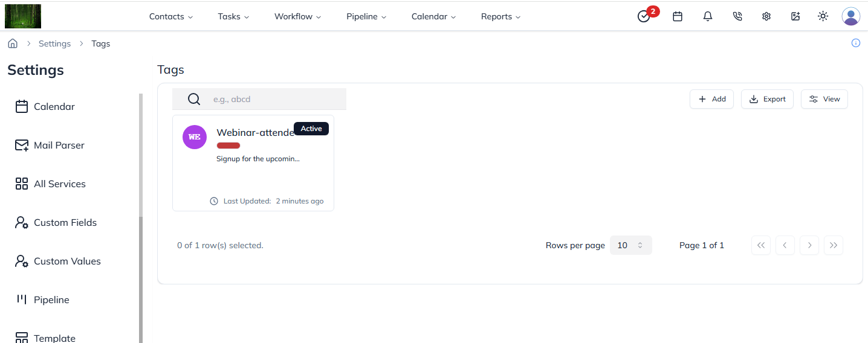Open the settings gear icon
This screenshot has width=868, height=343.
point(766,17)
